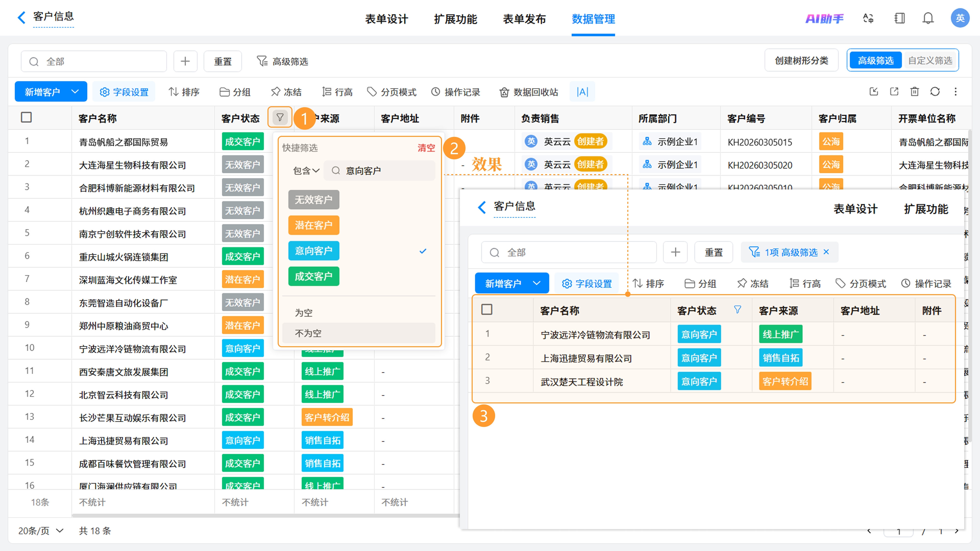Open the three-dot more options menu
The image size is (980, 551).
click(955, 92)
